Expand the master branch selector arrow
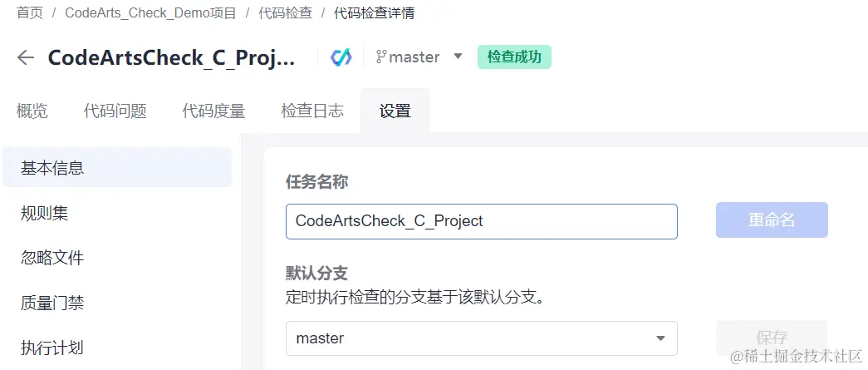The image size is (868, 370). [x=458, y=56]
